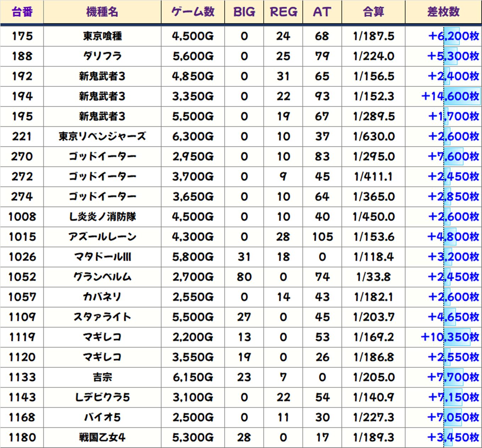Image resolution: width=482 pixels, height=448 pixels.
Task: Select the REG column header
Action: coord(283,12)
